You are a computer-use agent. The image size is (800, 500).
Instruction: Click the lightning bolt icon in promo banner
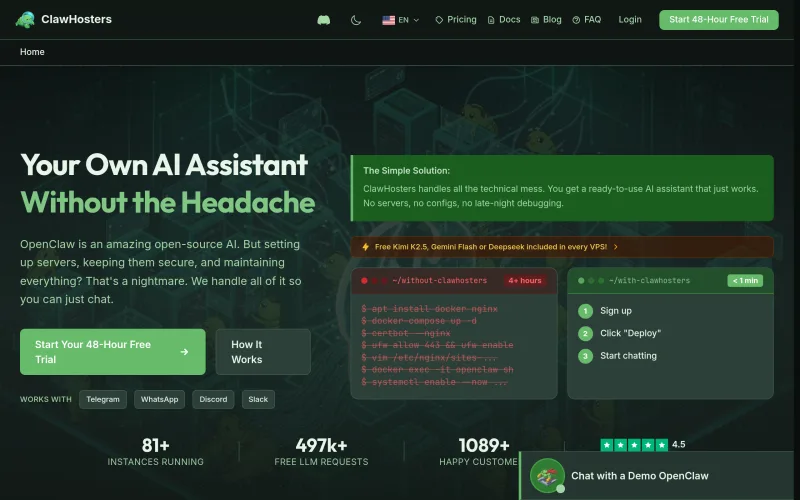click(365, 247)
